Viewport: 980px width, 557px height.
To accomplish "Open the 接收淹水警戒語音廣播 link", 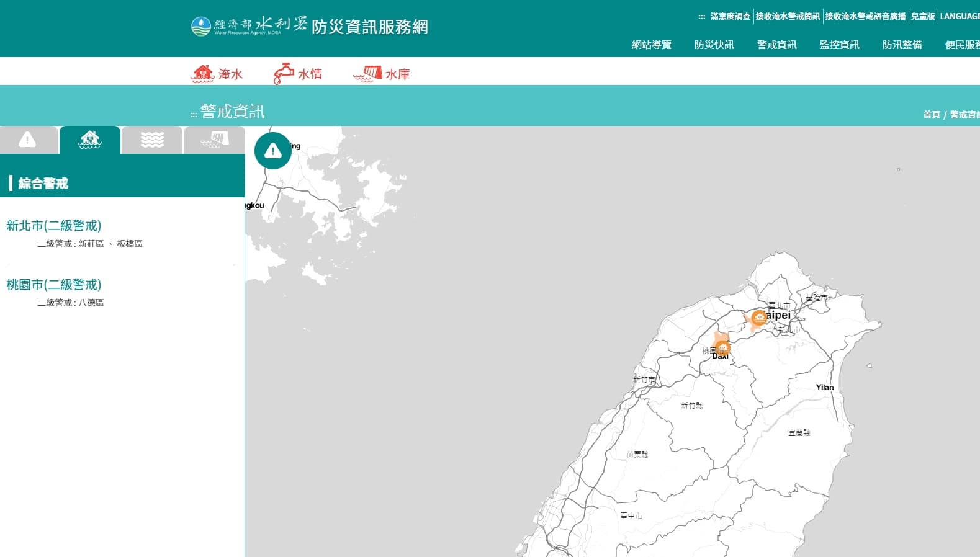I will click(865, 17).
